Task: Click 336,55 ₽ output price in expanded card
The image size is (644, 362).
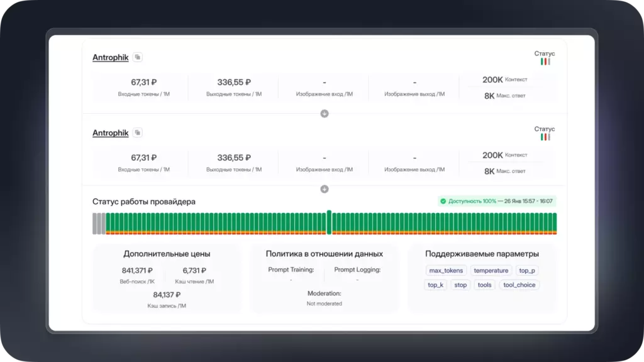Action: pyautogui.click(x=234, y=158)
